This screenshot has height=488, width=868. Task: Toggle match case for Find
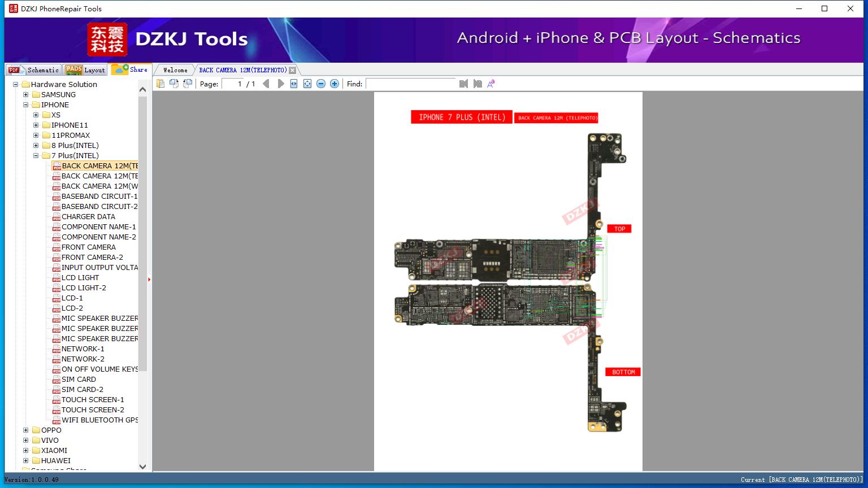point(491,84)
